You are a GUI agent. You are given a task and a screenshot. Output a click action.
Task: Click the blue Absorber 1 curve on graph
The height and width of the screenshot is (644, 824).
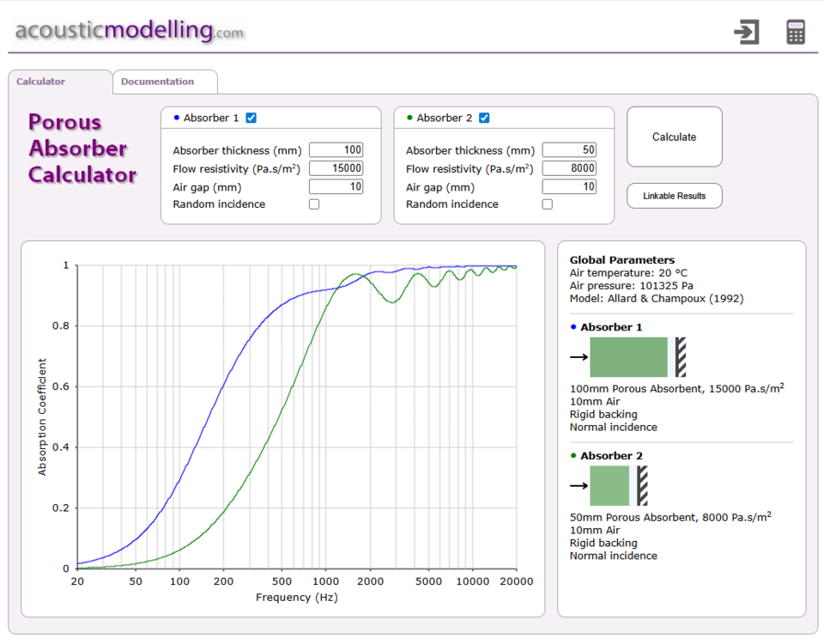coord(222,388)
